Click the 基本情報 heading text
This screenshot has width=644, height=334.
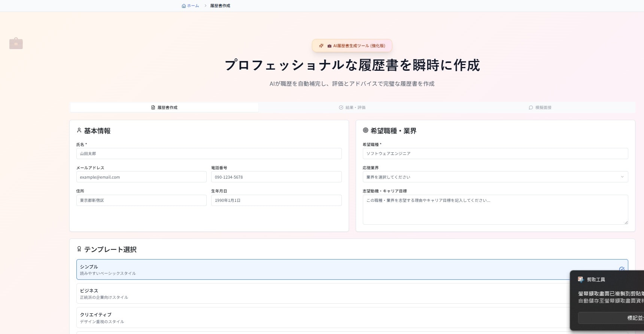(x=97, y=131)
